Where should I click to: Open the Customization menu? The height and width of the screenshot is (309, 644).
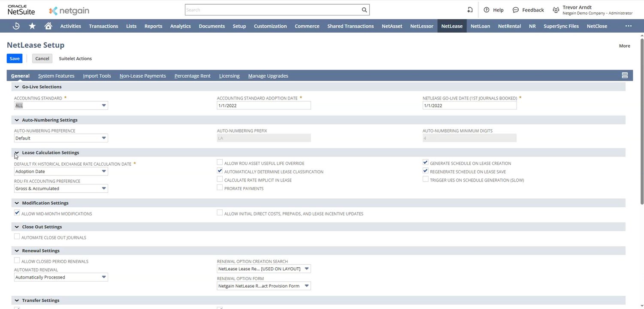click(x=270, y=26)
